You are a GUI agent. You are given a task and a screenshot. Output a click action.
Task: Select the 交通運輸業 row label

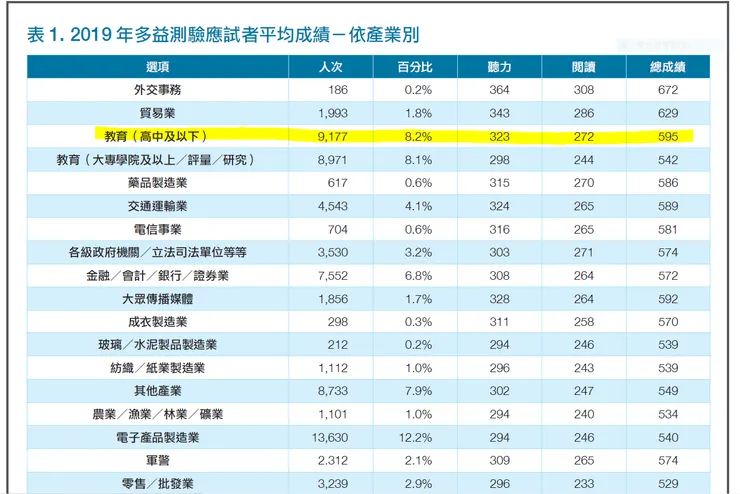click(x=158, y=206)
